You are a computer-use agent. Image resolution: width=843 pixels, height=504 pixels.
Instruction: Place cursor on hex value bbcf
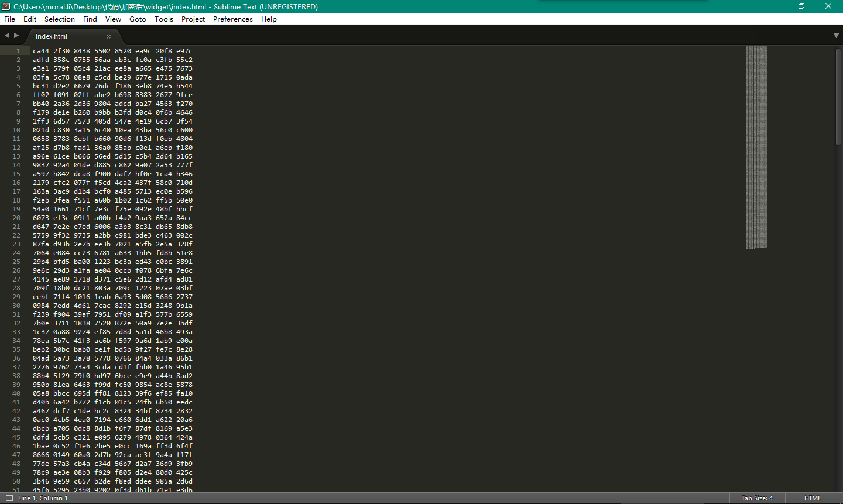click(x=184, y=209)
